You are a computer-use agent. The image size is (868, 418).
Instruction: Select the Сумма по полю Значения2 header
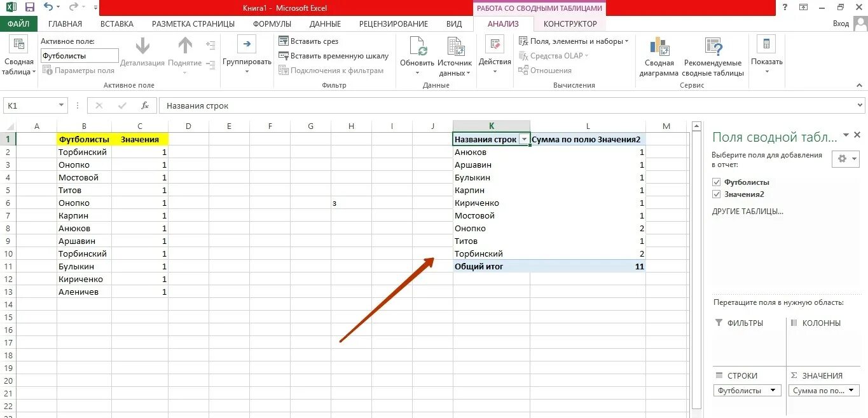tap(588, 139)
